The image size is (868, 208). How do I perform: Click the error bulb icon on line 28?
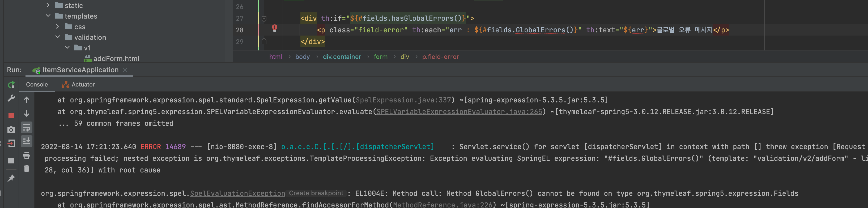[275, 28]
